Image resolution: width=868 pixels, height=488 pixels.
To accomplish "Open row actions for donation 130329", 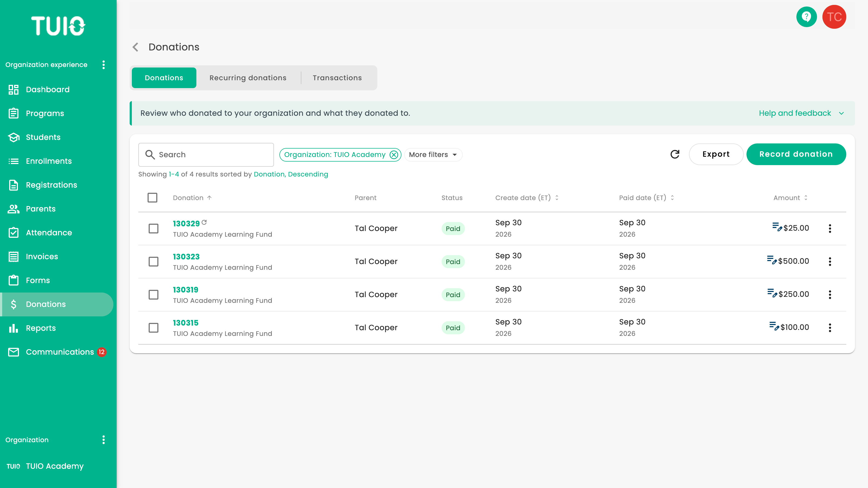I will (x=830, y=228).
